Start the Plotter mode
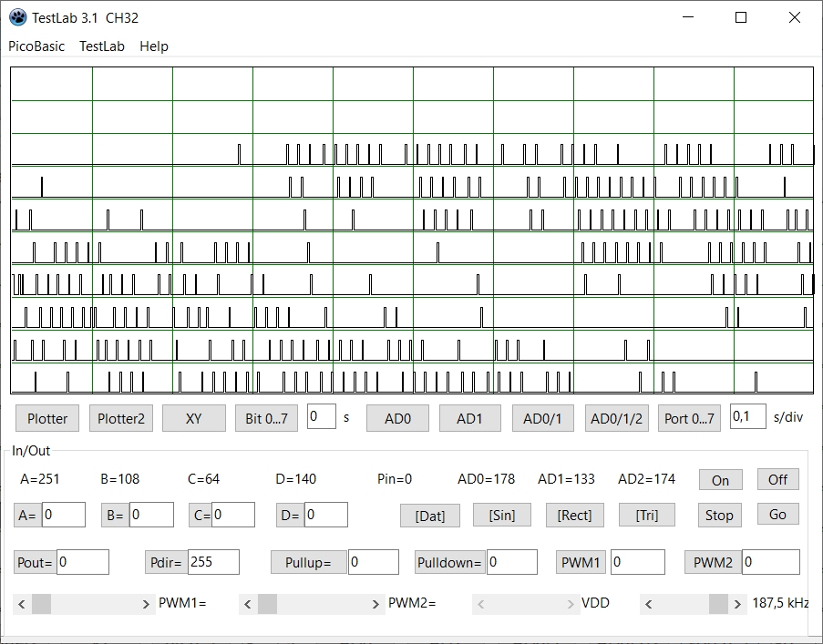823x644 pixels. click(47, 418)
